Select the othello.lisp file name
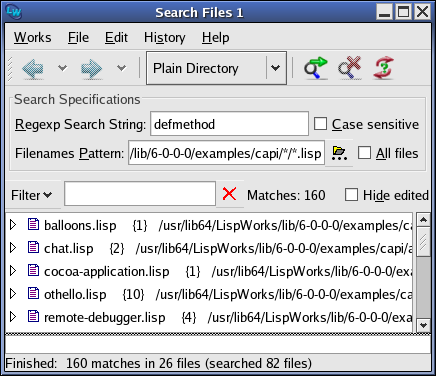 [75, 295]
